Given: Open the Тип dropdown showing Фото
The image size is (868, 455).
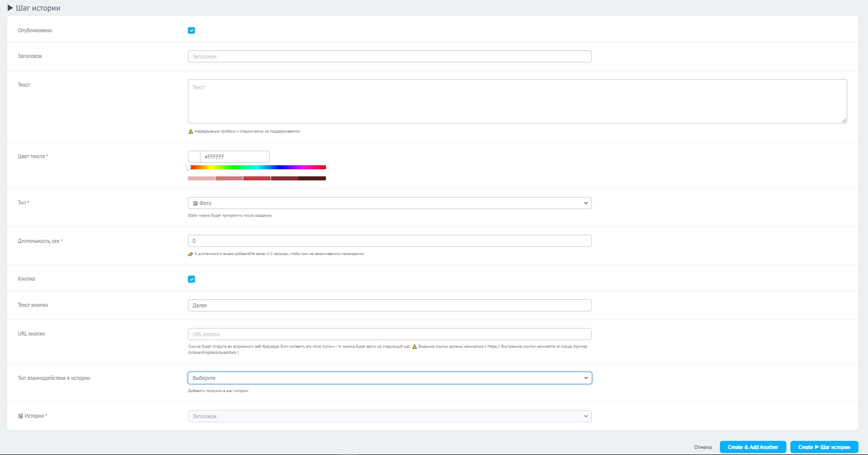Looking at the screenshot, I should [x=389, y=203].
